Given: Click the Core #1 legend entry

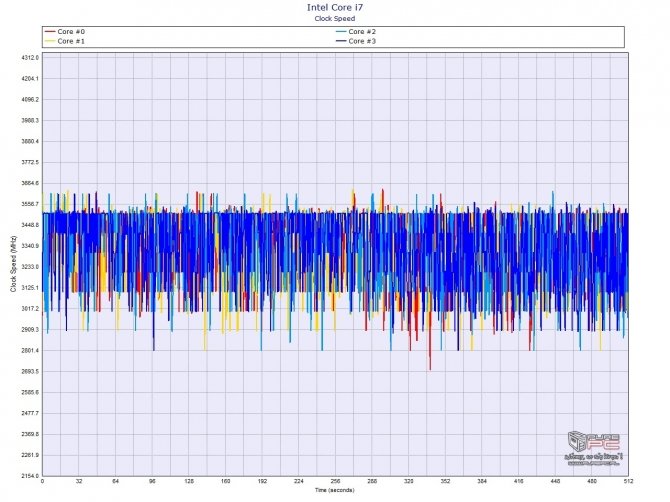Looking at the screenshot, I should click(65, 41).
